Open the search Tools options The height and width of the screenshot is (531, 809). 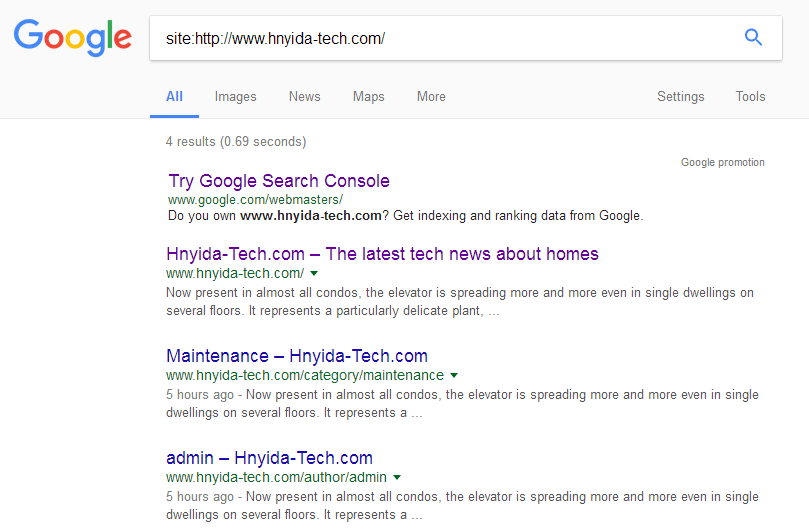[750, 96]
